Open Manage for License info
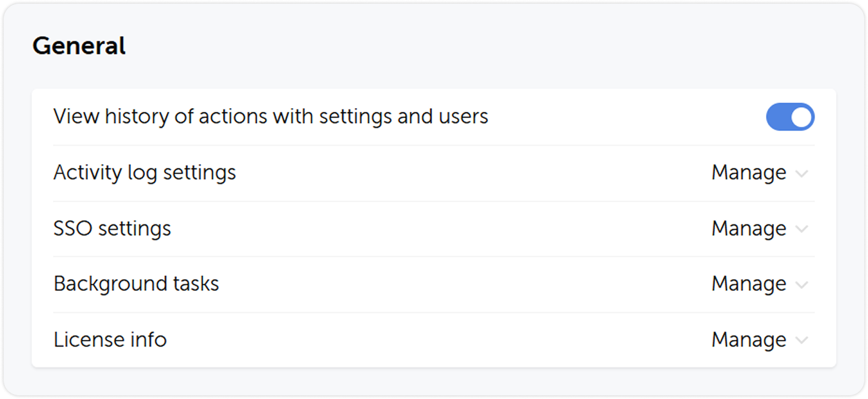868x399 pixels. point(749,339)
